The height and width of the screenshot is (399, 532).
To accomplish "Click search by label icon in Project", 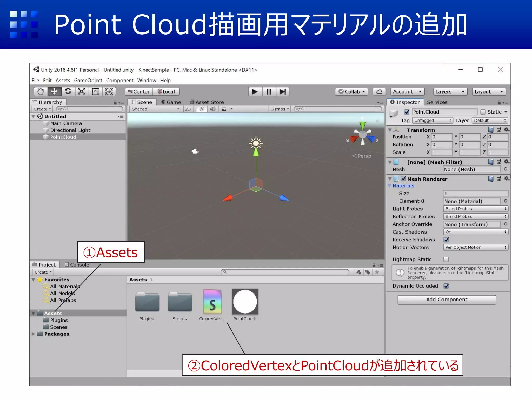I will click(x=368, y=272).
